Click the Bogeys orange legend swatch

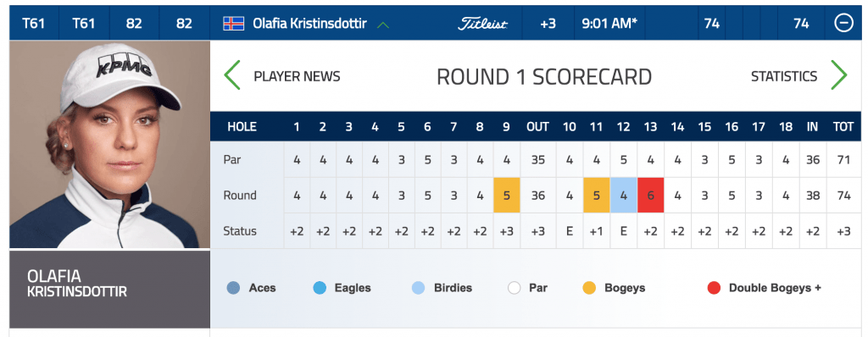pyautogui.click(x=589, y=288)
